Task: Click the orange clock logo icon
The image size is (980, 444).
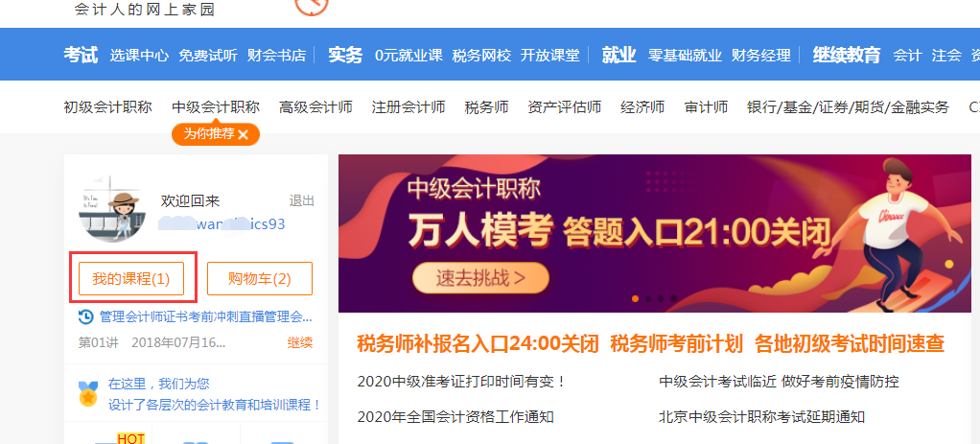Action: click(x=312, y=7)
